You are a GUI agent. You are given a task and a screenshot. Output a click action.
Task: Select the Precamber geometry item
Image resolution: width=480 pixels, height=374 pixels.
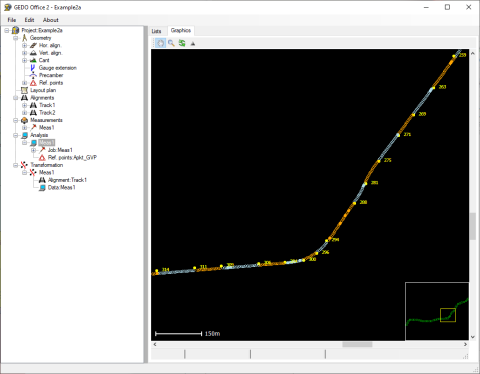51,75
